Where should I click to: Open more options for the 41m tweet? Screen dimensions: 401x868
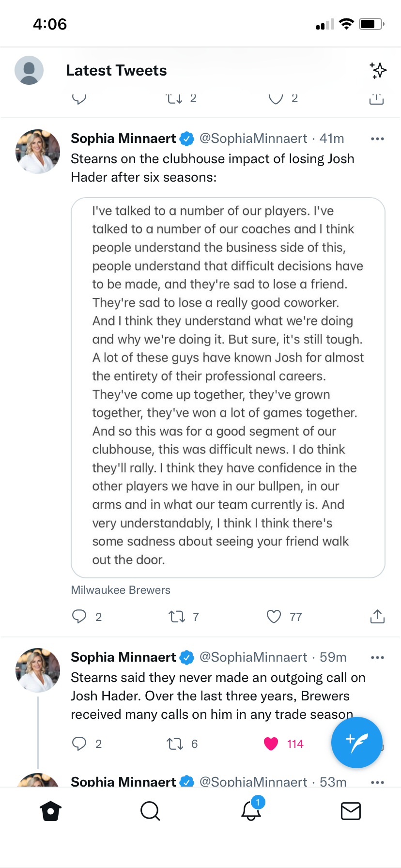click(377, 139)
